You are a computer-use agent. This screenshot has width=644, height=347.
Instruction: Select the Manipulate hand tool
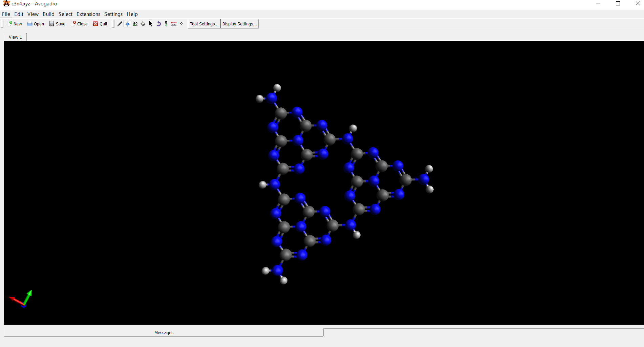click(143, 24)
